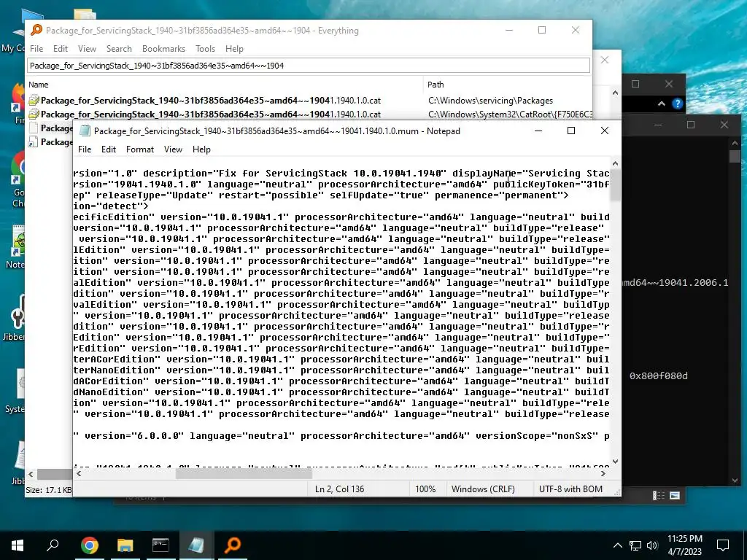Open the Notepad Help menu
The height and width of the screenshot is (560, 747).
click(x=201, y=149)
